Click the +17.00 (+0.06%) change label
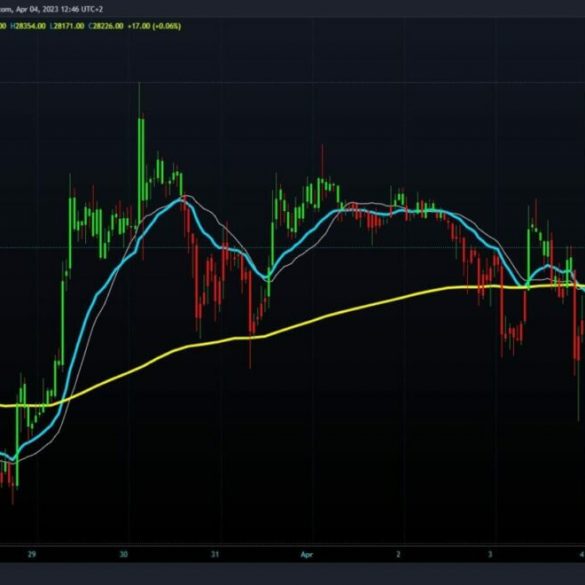 pyautogui.click(x=154, y=26)
